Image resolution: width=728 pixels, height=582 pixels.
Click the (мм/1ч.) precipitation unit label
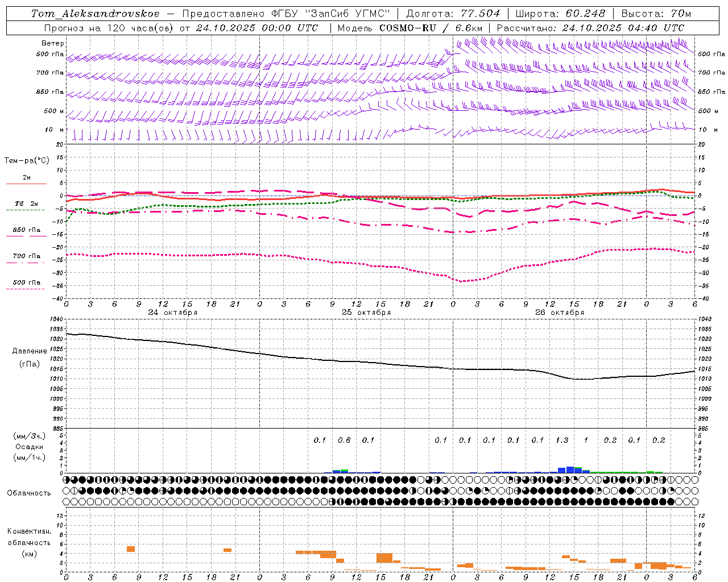(x=30, y=458)
